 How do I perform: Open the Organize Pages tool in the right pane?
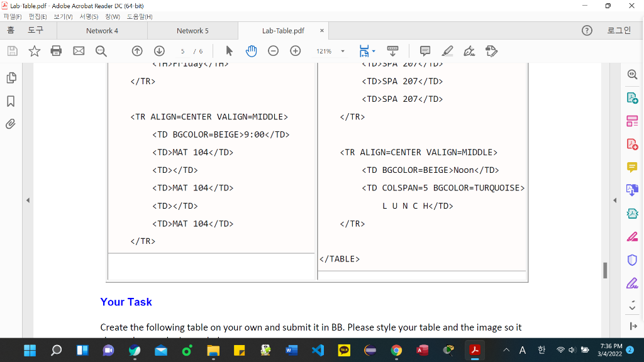click(632, 121)
